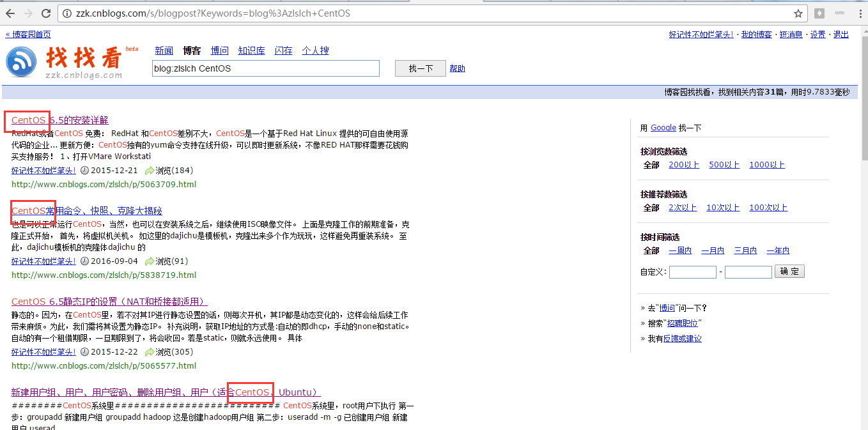
Task: Click the 确定 date filter button
Action: [790, 272]
